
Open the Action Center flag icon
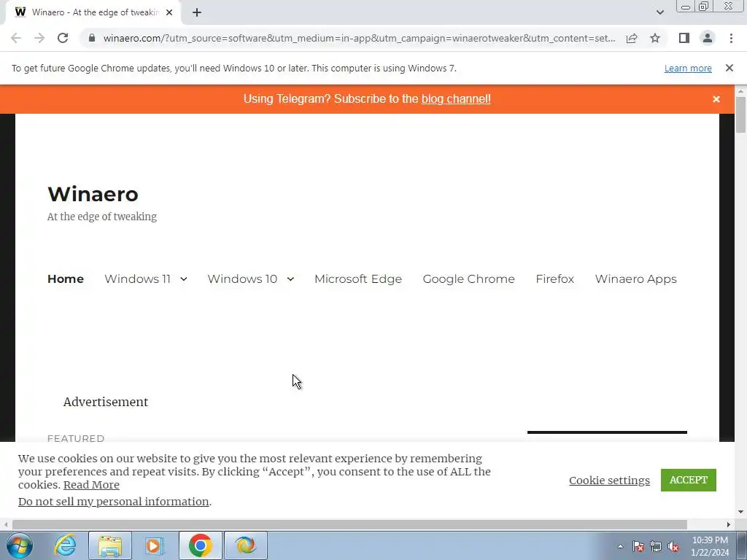pos(638,546)
